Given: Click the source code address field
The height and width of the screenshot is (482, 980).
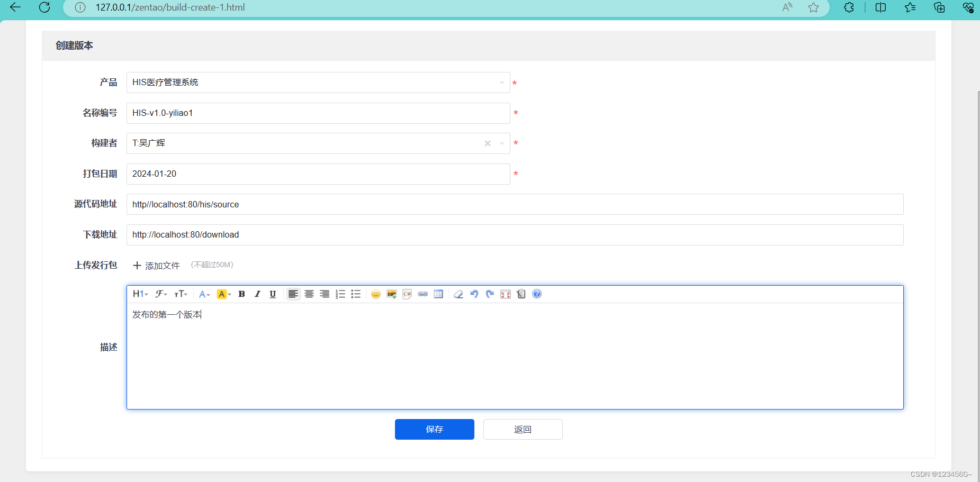Looking at the screenshot, I should pyautogui.click(x=515, y=204).
